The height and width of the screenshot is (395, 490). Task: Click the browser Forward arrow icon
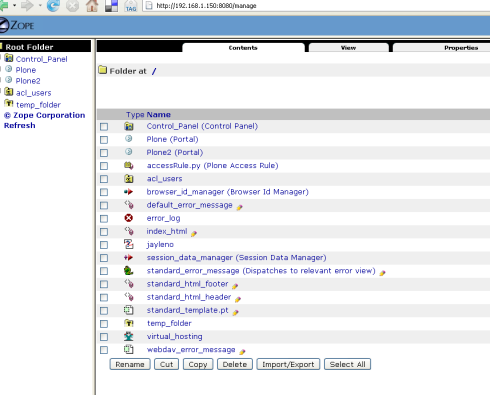coord(27,5)
